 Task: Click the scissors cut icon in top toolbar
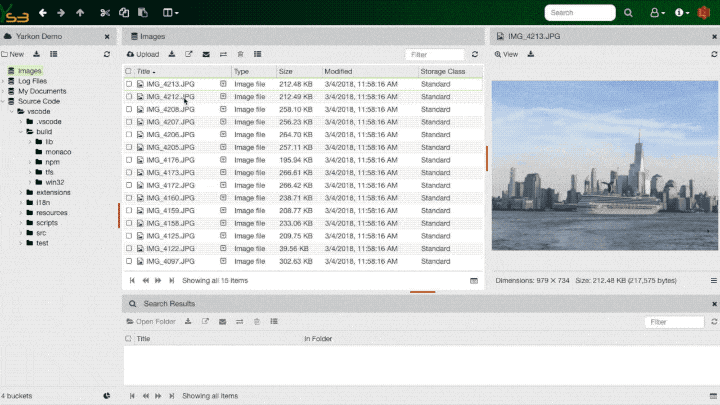[105, 13]
